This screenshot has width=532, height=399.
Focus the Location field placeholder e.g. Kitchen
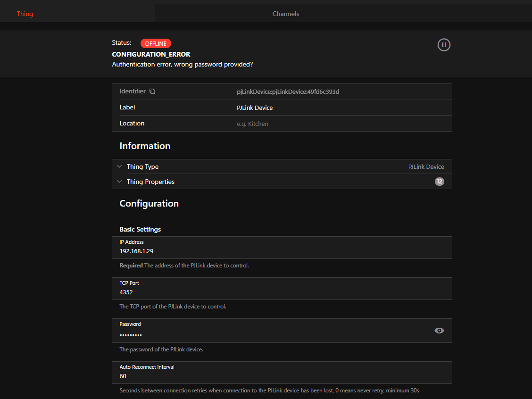[x=340, y=124]
